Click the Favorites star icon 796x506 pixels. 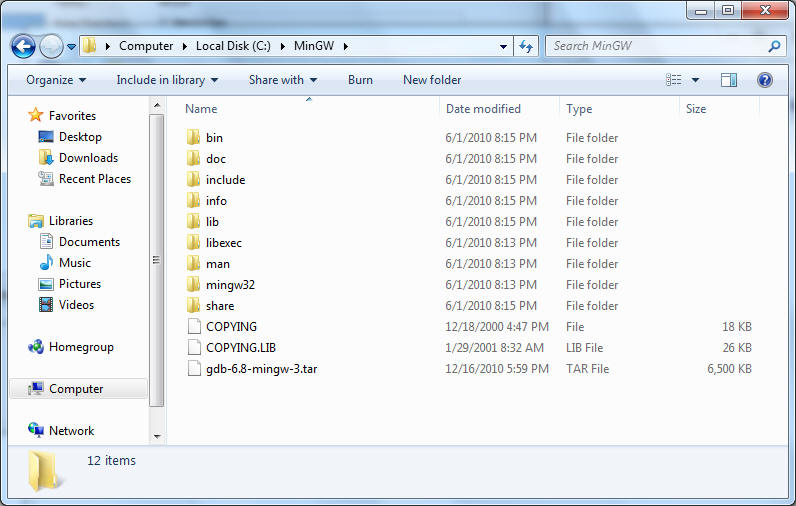pos(36,115)
